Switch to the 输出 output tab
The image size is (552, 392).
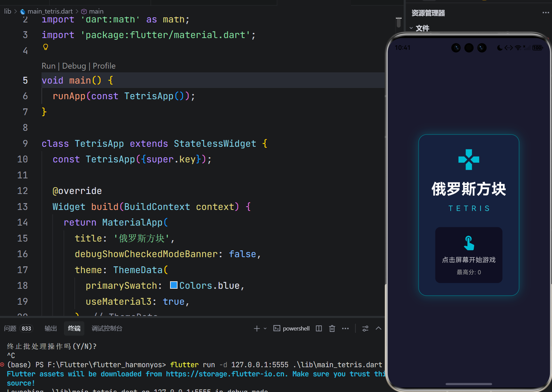coord(51,328)
